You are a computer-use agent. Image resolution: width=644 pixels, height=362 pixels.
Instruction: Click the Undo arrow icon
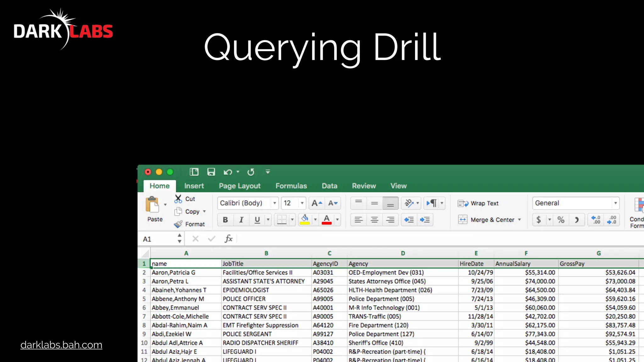(228, 172)
